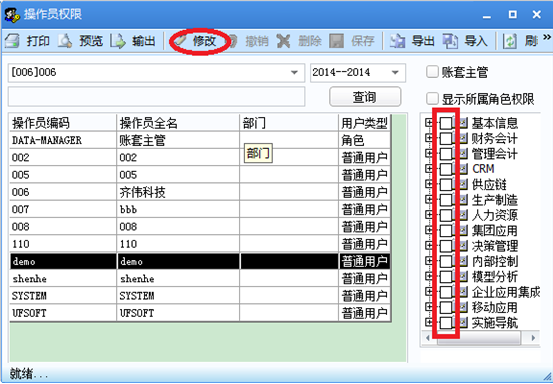The width and height of the screenshot is (553, 384).
Task: Click the 删除 delete X icon
Action: pos(283,41)
